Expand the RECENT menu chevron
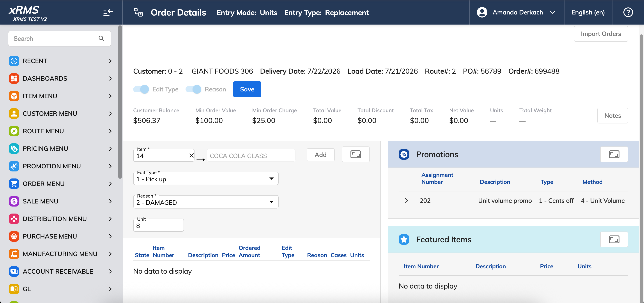This screenshot has height=303, width=644. (x=110, y=61)
